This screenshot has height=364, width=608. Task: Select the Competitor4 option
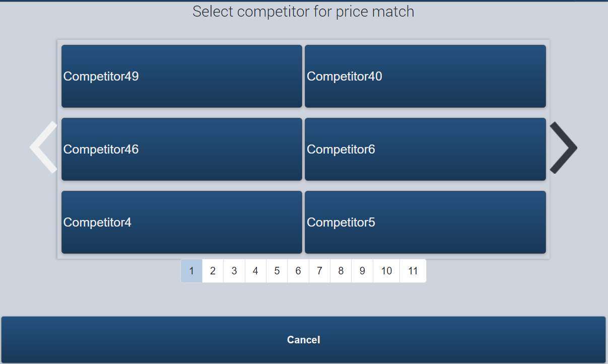[182, 222]
